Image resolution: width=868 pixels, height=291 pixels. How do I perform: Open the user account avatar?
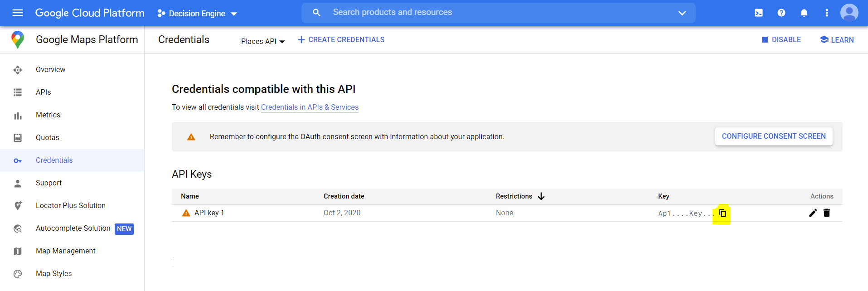(849, 13)
